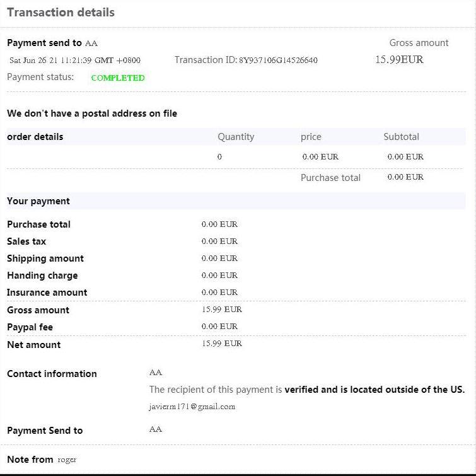Click the Contact information label
Image resolution: width=476 pixels, height=476 pixels.
tap(52, 374)
